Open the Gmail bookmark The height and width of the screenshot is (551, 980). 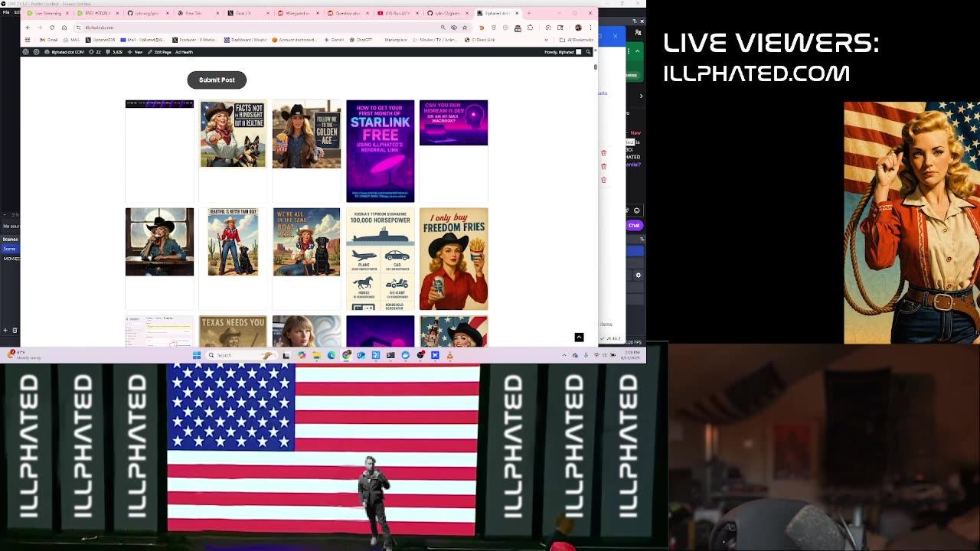49,40
